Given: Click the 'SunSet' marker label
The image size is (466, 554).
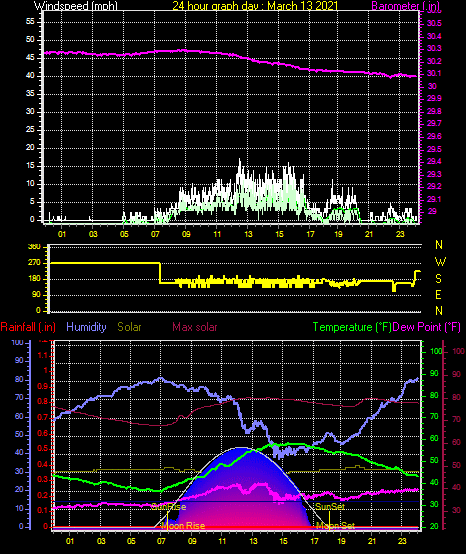Looking at the screenshot, I should pos(330,507).
